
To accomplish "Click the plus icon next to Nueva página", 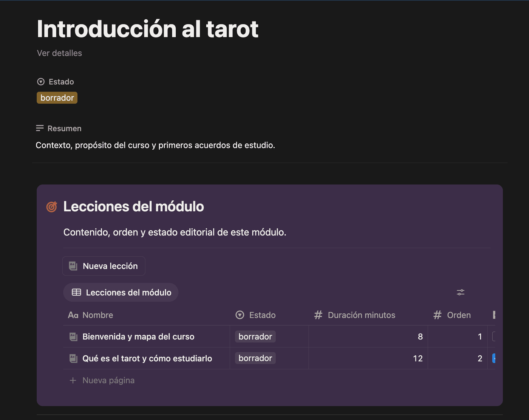I will pyautogui.click(x=73, y=380).
